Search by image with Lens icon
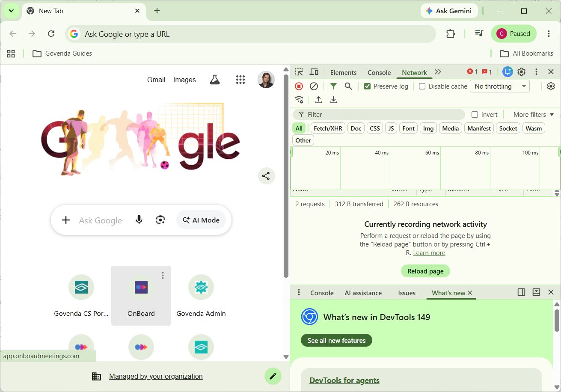Viewport: 561px width, 392px height. pos(160,220)
